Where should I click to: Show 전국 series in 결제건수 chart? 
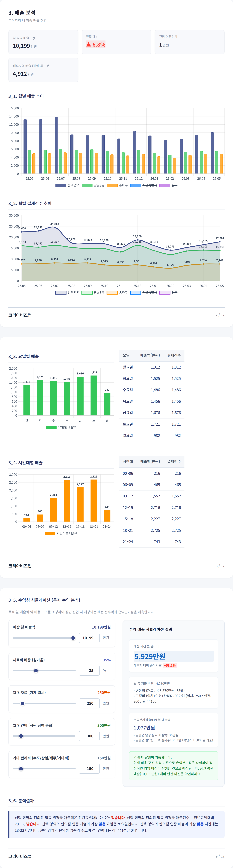point(168,292)
